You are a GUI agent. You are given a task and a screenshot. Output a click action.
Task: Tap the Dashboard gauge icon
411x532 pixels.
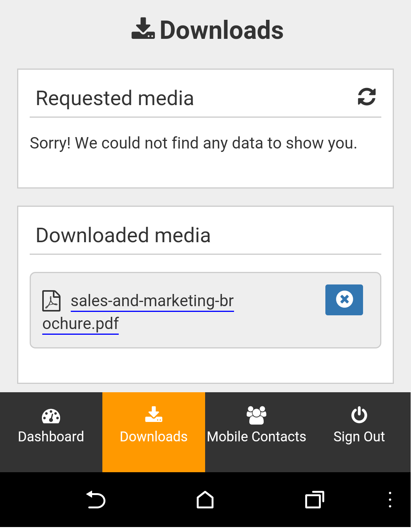point(51,416)
